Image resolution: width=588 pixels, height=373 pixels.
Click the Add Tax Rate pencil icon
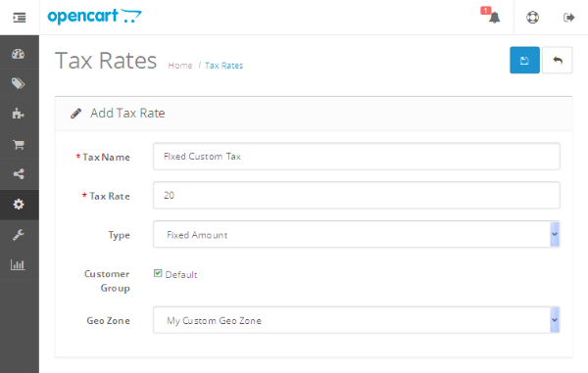tap(76, 114)
